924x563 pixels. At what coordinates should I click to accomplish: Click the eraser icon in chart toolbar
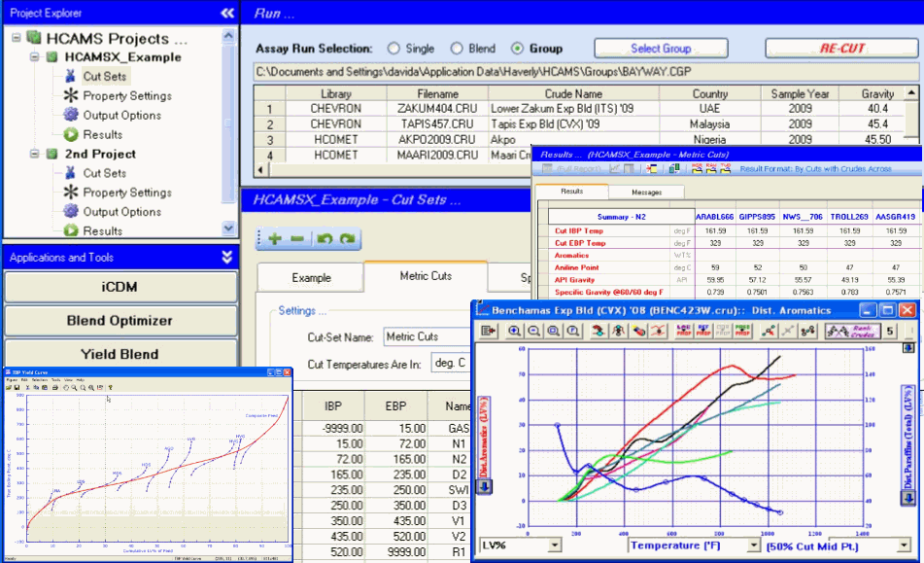(x=638, y=331)
